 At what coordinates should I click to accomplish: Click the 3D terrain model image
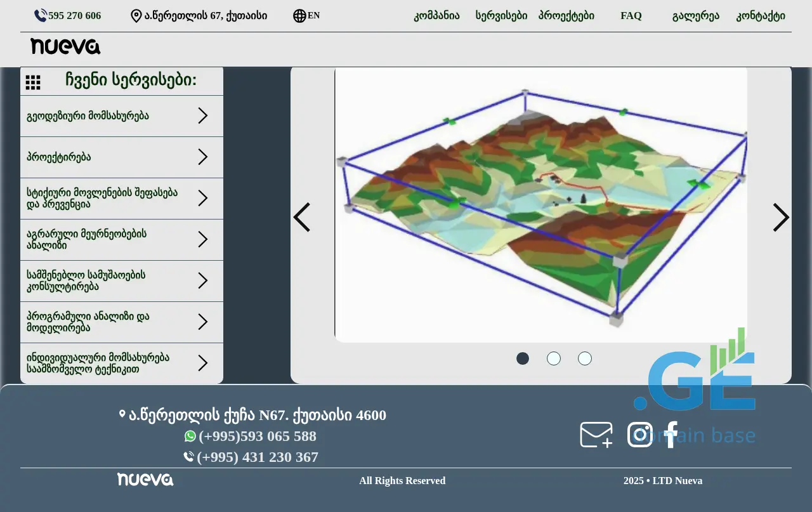pos(540,204)
